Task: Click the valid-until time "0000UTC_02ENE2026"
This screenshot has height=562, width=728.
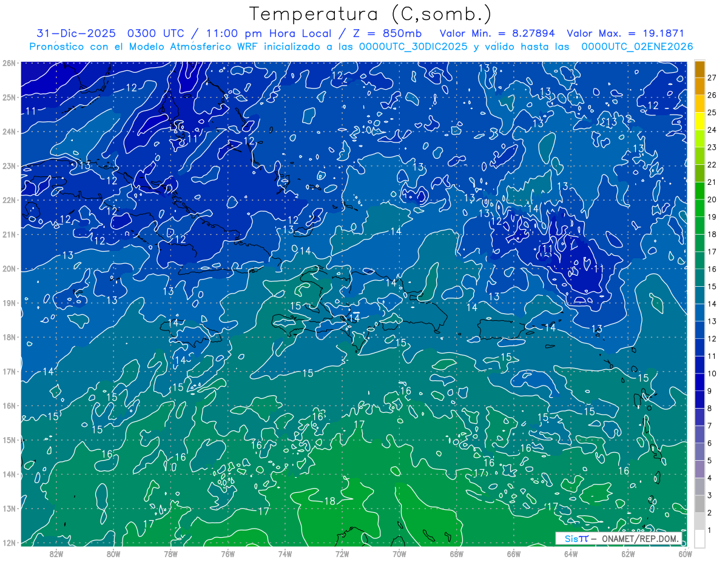Action: click(637, 47)
